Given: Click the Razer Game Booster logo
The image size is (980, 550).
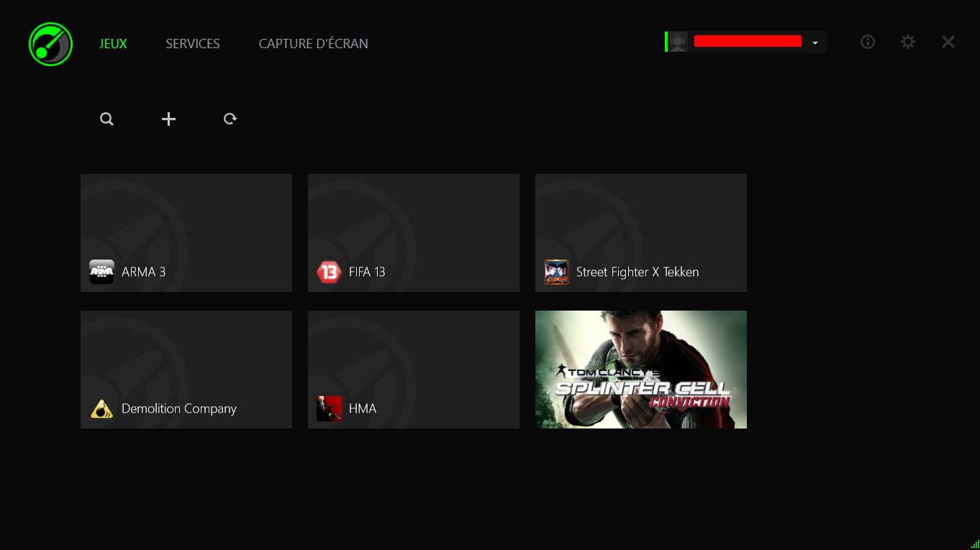Looking at the screenshot, I should [x=50, y=44].
